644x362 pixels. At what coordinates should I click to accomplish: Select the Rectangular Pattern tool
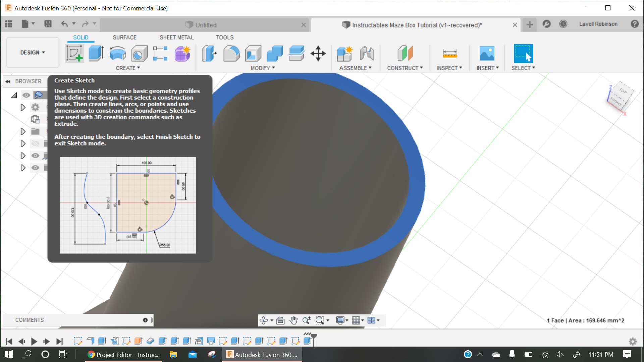[160, 53]
